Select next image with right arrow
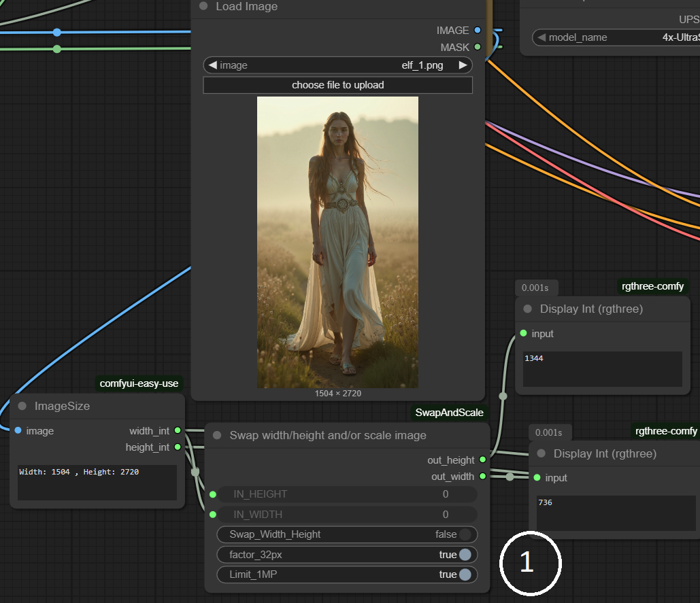 coord(463,65)
